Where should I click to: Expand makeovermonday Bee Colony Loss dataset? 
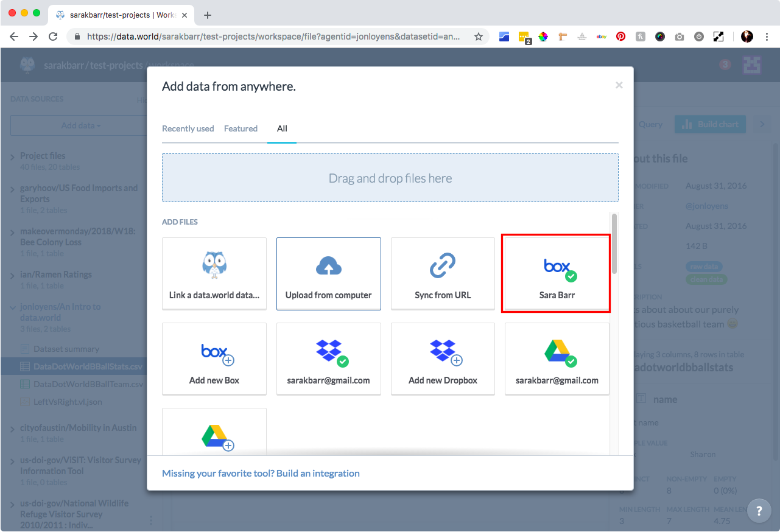coord(13,233)
